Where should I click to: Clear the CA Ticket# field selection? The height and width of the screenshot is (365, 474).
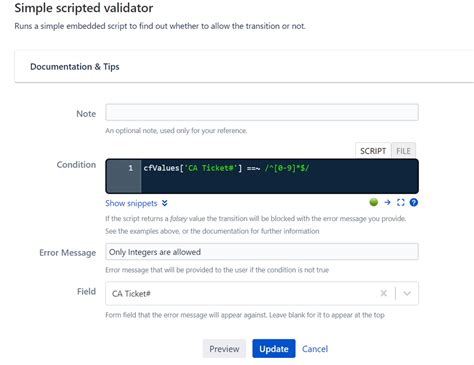[383, 293]
